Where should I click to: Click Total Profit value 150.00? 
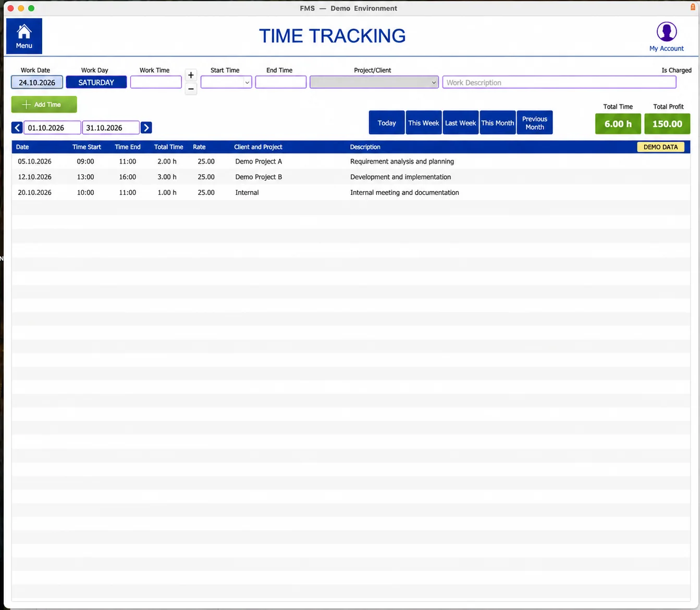click(667, 124)
